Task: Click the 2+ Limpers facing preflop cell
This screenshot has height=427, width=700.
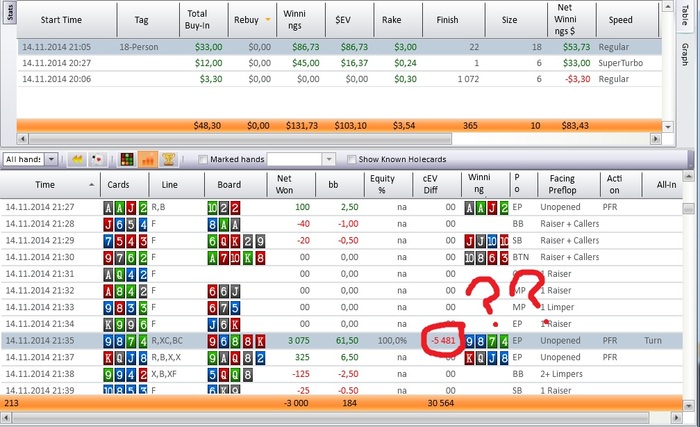Action: [561, 374]
